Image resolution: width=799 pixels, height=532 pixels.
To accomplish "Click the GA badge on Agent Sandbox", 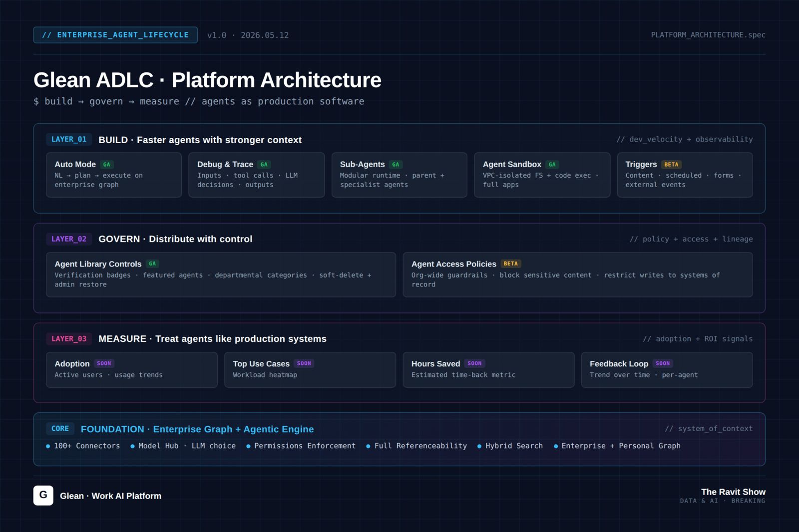I will (x=552, y=165).
